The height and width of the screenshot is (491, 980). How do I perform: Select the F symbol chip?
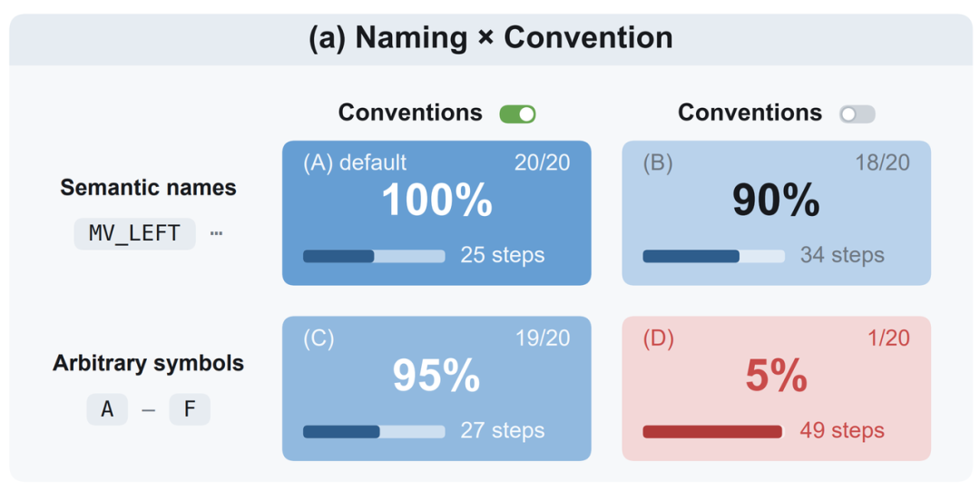(x=190, y=409)
